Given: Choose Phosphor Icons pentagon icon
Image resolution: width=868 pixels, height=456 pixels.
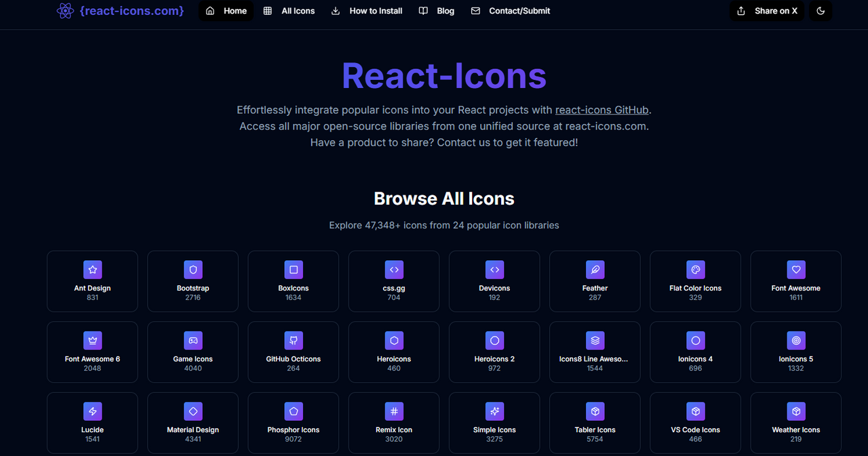Looking at the screenshot, I should point(294,411).
